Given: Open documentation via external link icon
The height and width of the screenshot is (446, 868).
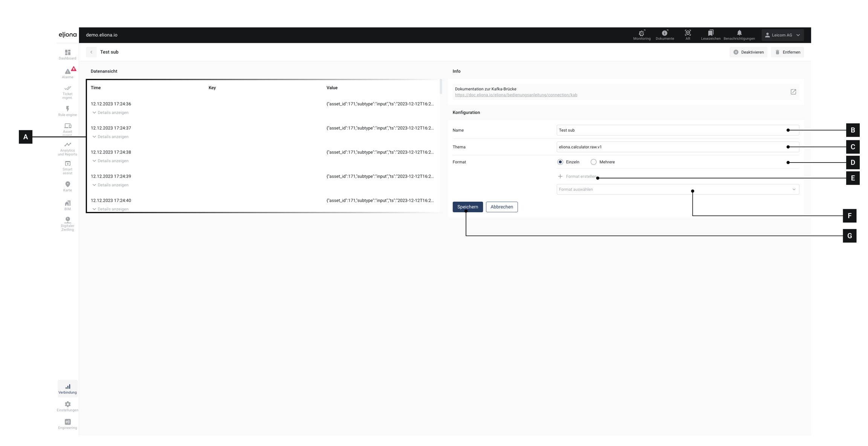Looking at the screenshot, I should 793,92.
